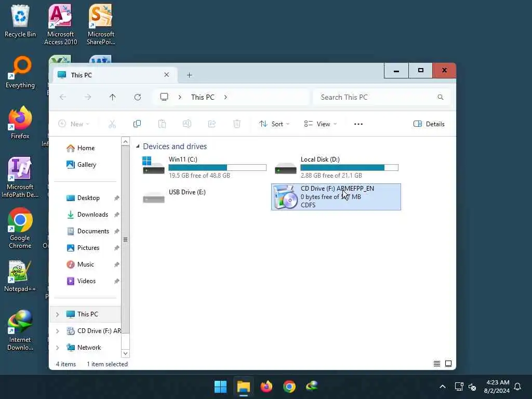Image resolution: width=532 pixels, height=399 pixels.
Task: Open Everything desktop shortcut
Action: point(20,72)
